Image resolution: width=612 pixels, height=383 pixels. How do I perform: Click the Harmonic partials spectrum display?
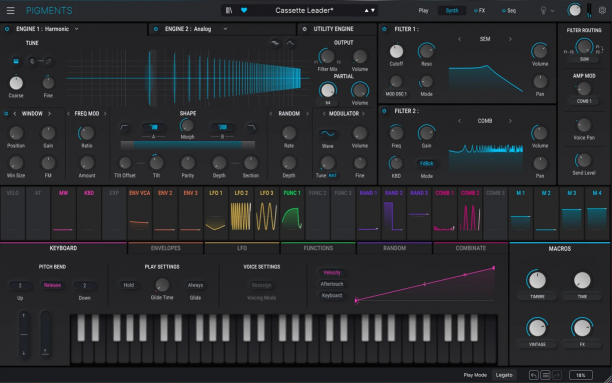(x=187, y=78)
